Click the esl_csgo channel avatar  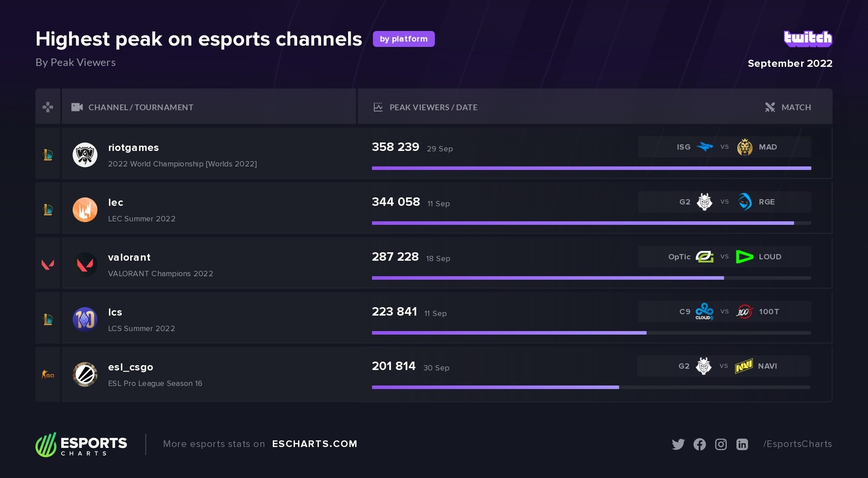(85, 374)
